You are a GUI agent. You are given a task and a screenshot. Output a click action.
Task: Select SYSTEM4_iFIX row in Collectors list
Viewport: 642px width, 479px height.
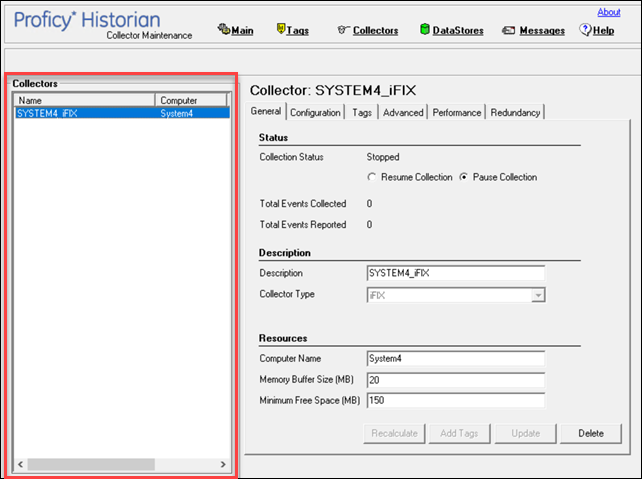122,113
